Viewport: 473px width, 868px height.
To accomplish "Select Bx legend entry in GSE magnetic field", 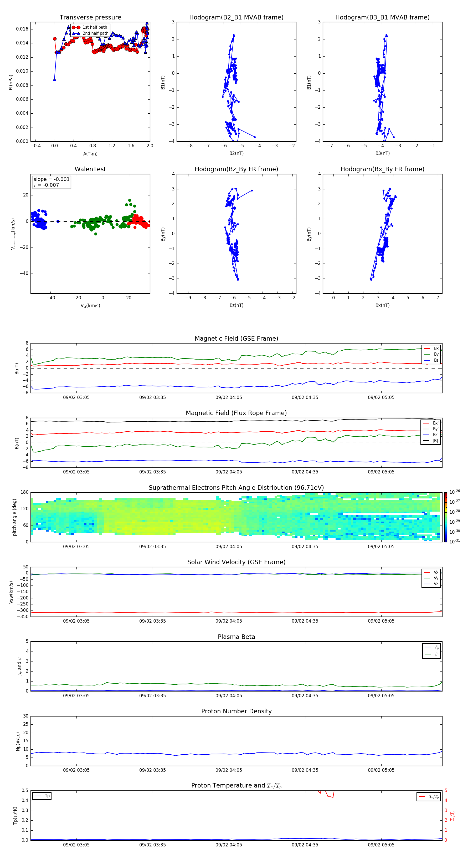I will pyautogui.click(x=431, y=349).
